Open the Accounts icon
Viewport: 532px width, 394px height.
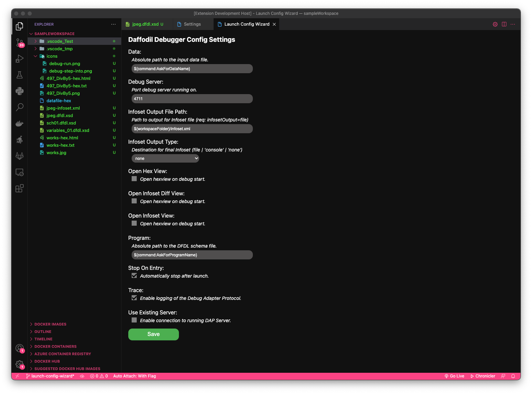click(20, 348)
